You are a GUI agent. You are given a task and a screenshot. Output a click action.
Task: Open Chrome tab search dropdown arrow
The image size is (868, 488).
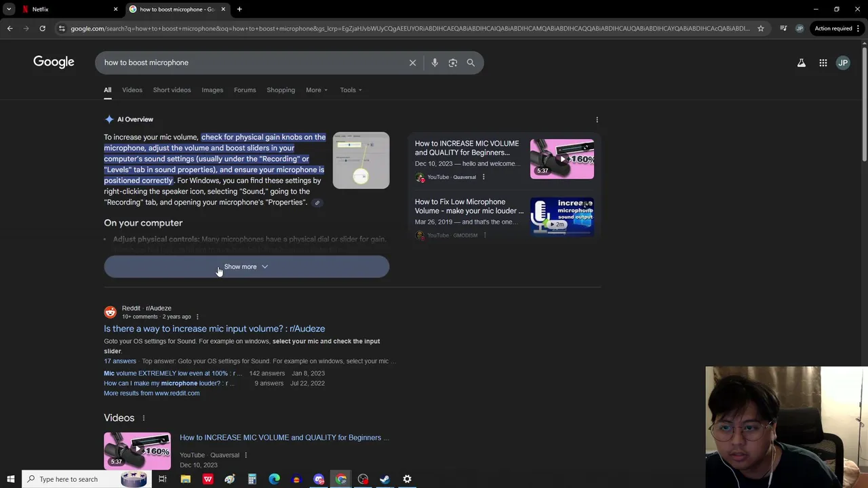pos(9,9)
